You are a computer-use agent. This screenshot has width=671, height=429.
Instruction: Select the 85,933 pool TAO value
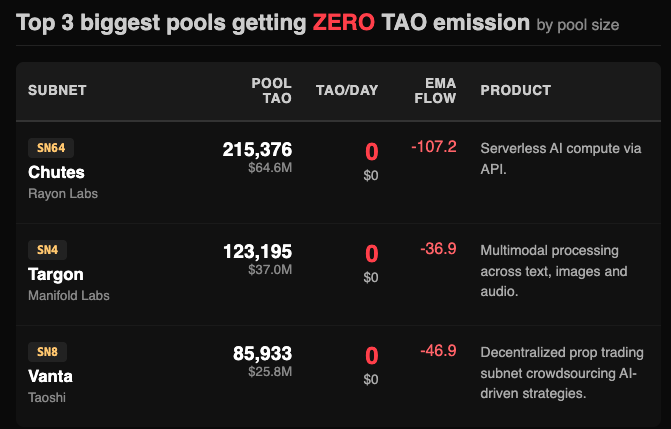[262, 353]
